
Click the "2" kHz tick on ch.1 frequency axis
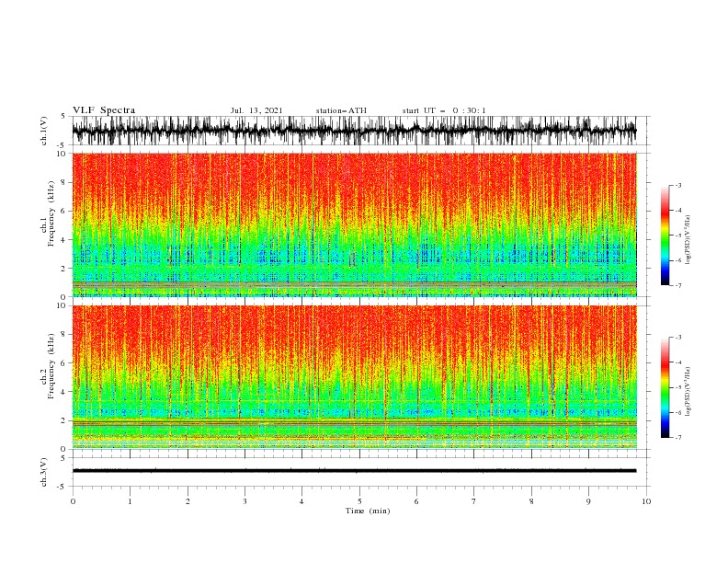pyautogui.click(x=63, y=269)
